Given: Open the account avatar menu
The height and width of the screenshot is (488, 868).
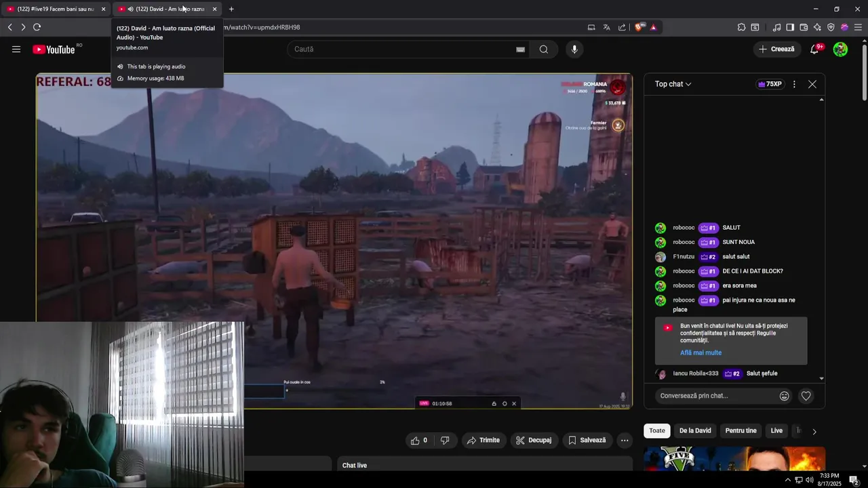Looking at the screenshot, I should 840,49.
